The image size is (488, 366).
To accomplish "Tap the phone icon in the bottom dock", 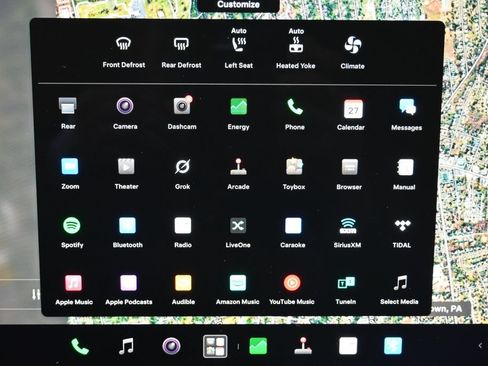I will click(80, 347).
